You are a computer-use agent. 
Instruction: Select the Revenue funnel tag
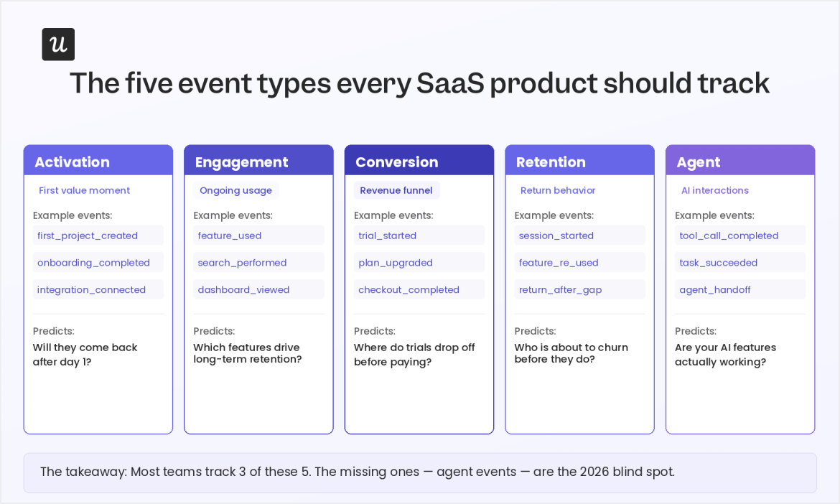pos(396,190)
